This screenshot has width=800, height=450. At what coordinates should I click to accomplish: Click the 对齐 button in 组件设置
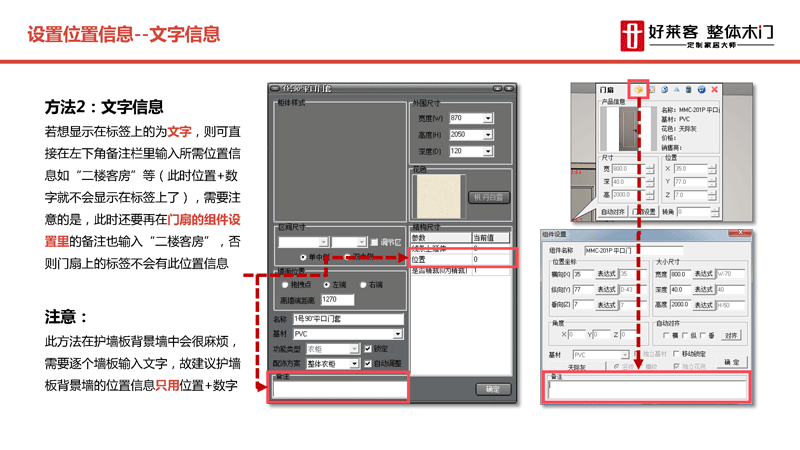pyautogui.click(x=731, y=336)
